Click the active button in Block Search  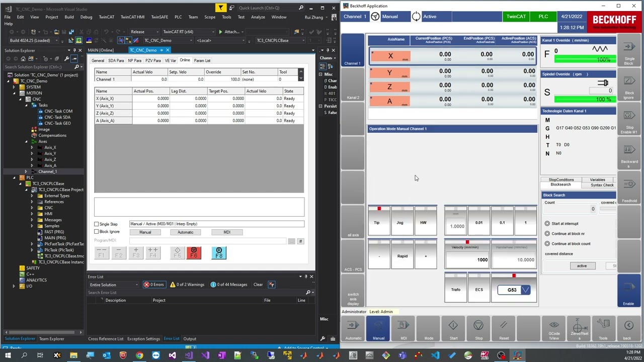click(x=582, y=265)
